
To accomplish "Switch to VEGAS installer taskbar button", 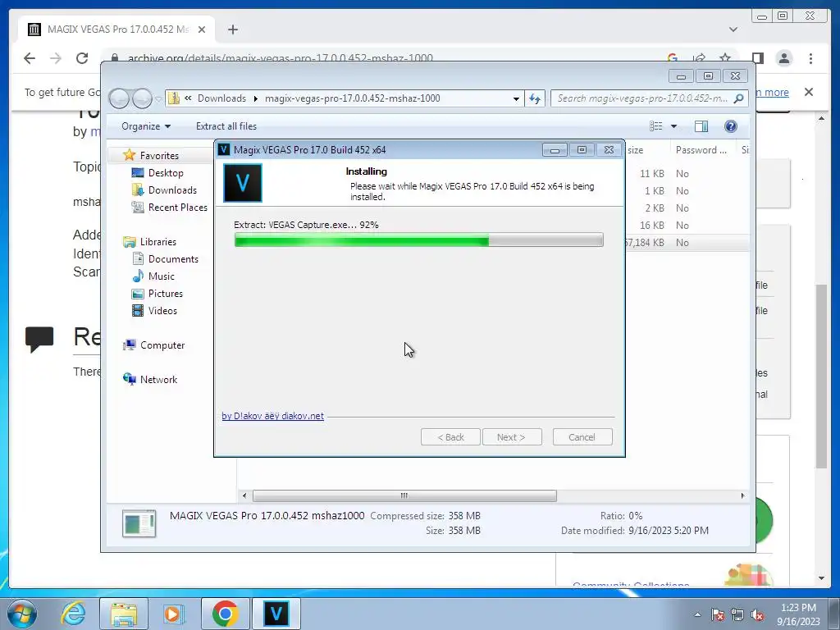I will [x=276, y=614].
